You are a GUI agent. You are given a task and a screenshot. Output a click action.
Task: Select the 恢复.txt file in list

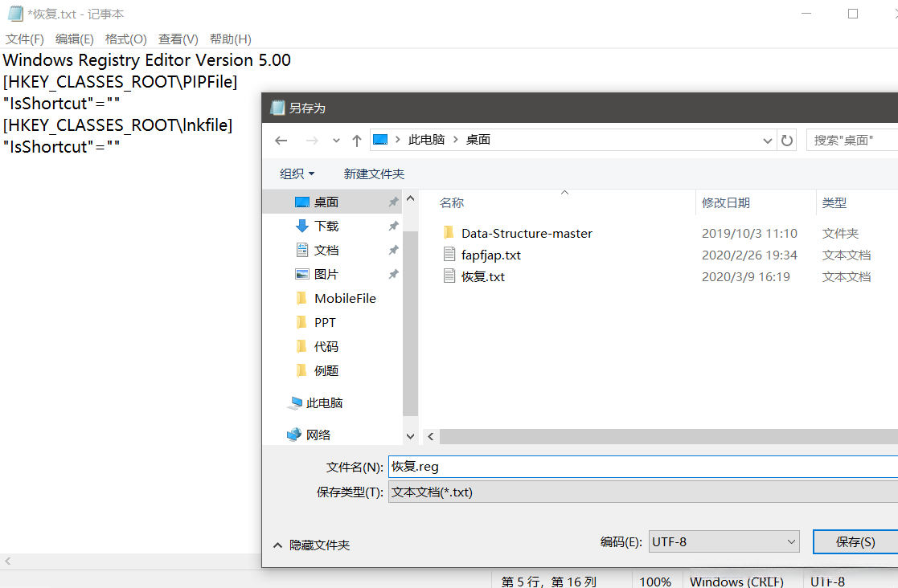[x=483, y=277]
